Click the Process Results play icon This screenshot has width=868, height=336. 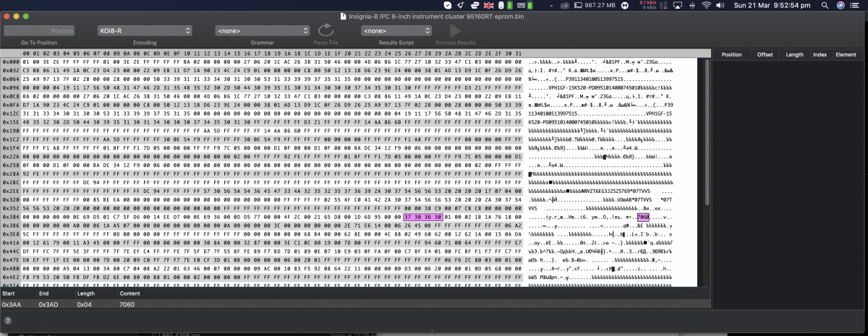[456, 30]
